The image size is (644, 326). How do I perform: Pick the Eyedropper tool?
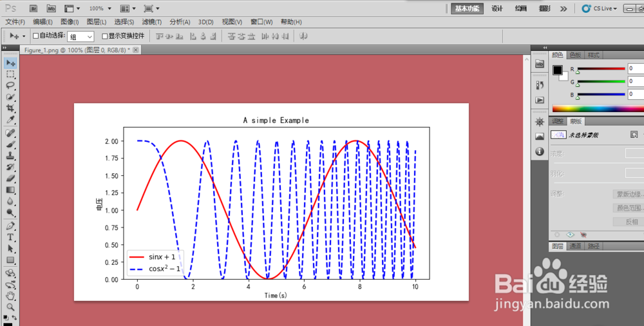[x=11, y=120]
